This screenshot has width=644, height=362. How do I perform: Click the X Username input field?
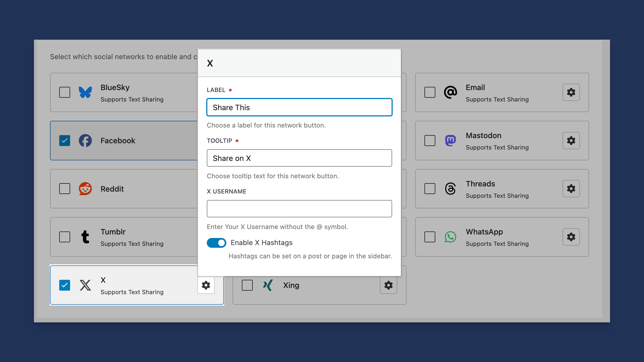pyautogui.click(x=299, y=209)
